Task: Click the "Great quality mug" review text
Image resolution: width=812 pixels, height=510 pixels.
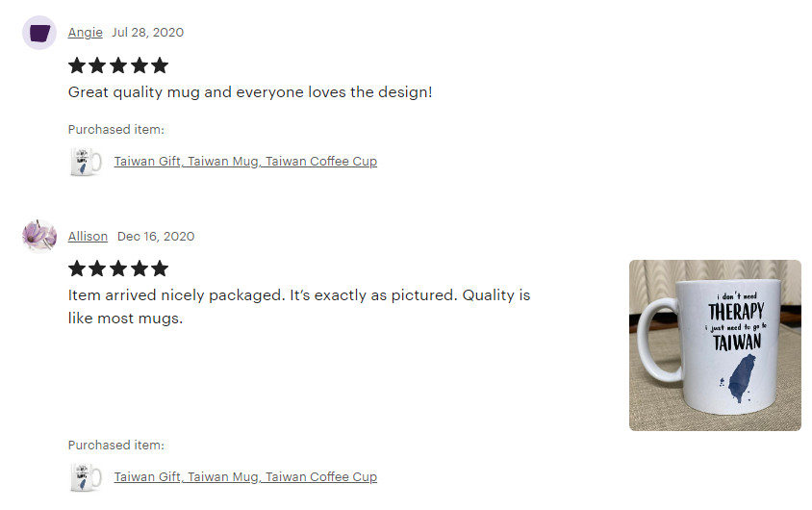Action: 250,92
